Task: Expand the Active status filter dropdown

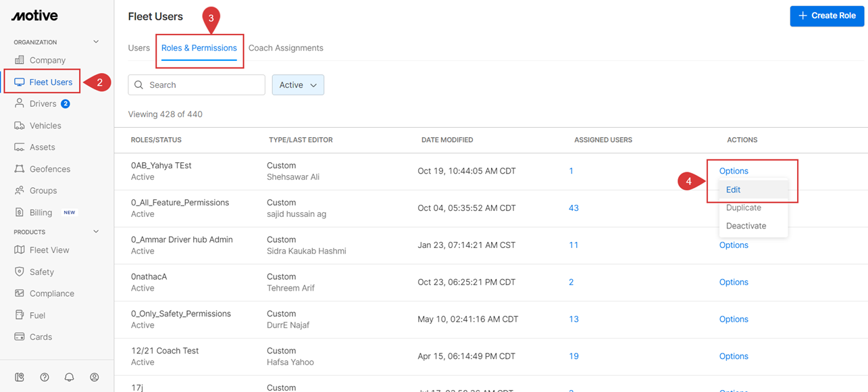Action: pos(298,85)
